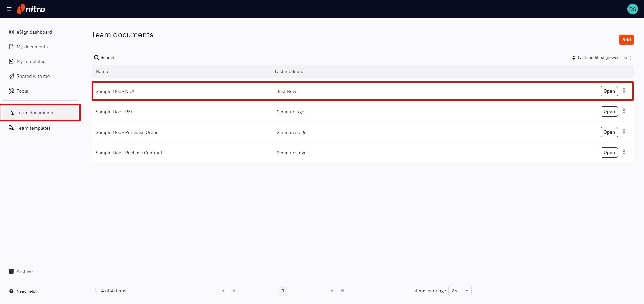Open the Tools section
The width and height of the screenshot is (644, 304).
pyautogui.click(x=22, y=91)
